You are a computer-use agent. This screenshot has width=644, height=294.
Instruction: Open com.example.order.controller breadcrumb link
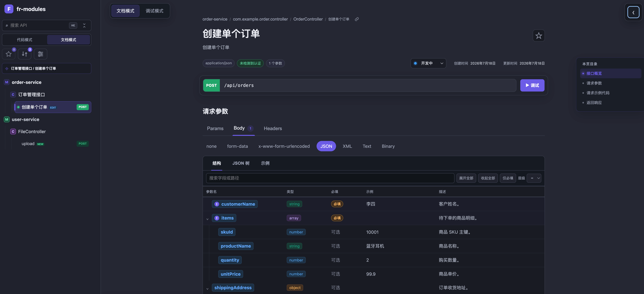coord(260,19)
